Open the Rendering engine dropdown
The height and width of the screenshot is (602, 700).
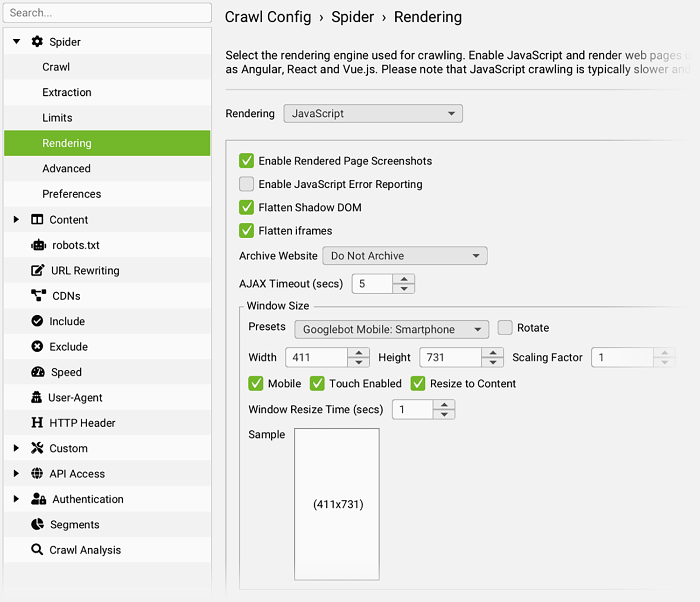(373, 113)
